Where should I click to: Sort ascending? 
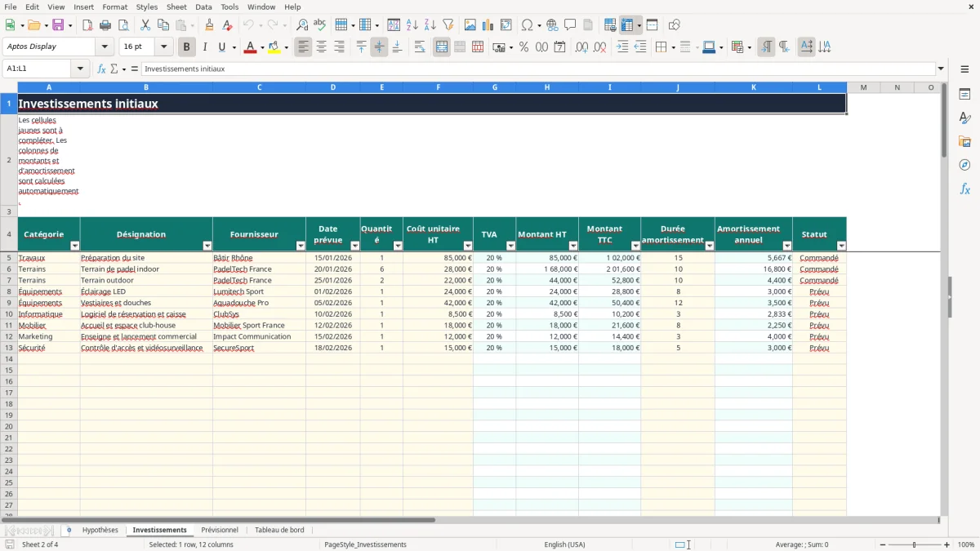point(412,25)
